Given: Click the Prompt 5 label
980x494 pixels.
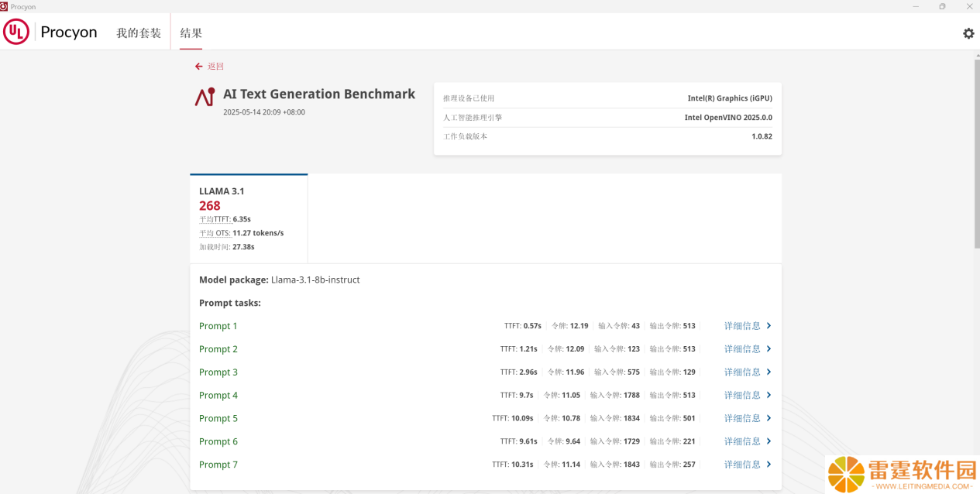Looking at the screenshot, I should [x=218, y=419].
